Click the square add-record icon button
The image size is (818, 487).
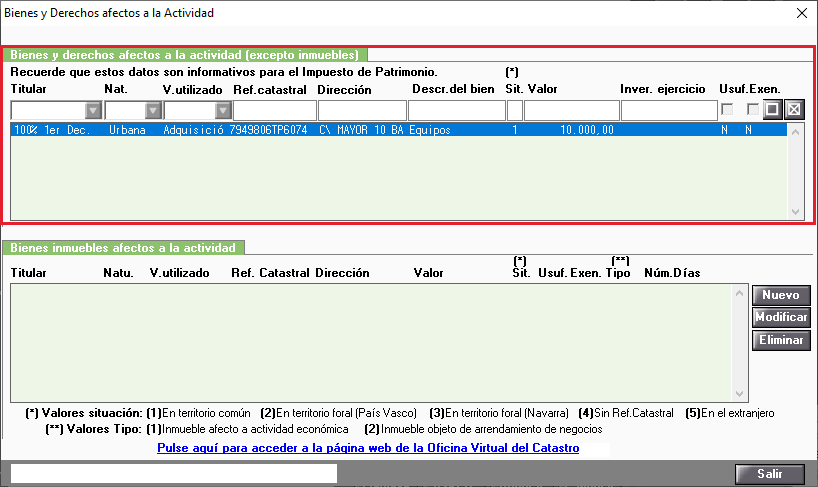pos(772,109)
